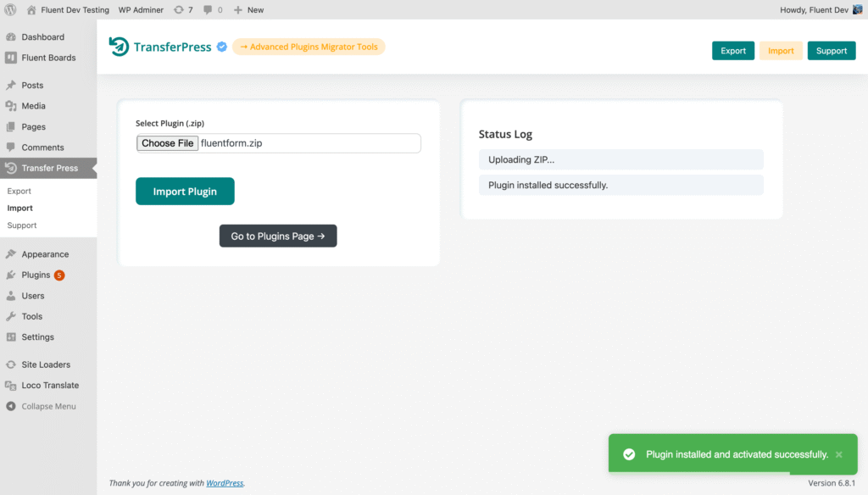Click the Media sidebar icon
Screen dimensions: 868x495
pyautogui.click(x=11, y=106)
